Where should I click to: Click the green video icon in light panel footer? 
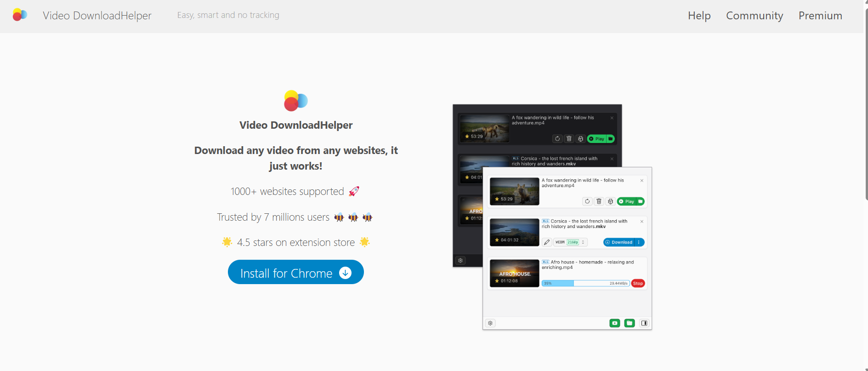coord(615,323)
